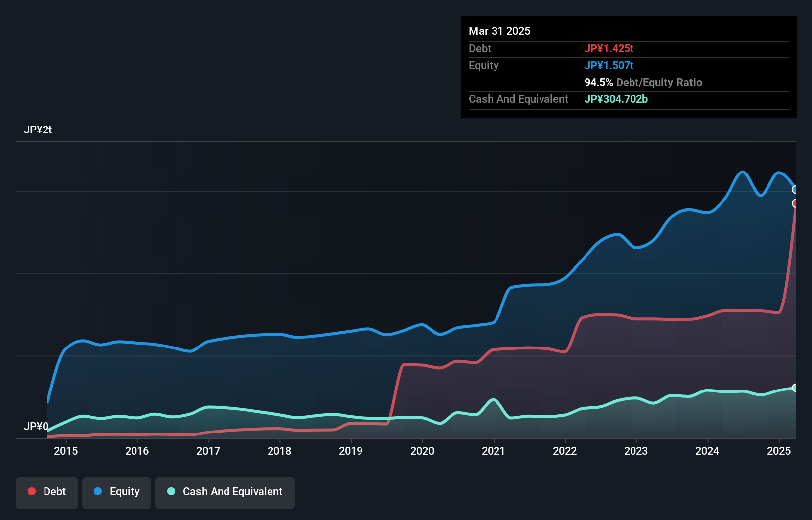Select the 2017 x-axis year label
The width and height of the screenshot is (812, 520).
pyautogui.click(x=208, y=451)
